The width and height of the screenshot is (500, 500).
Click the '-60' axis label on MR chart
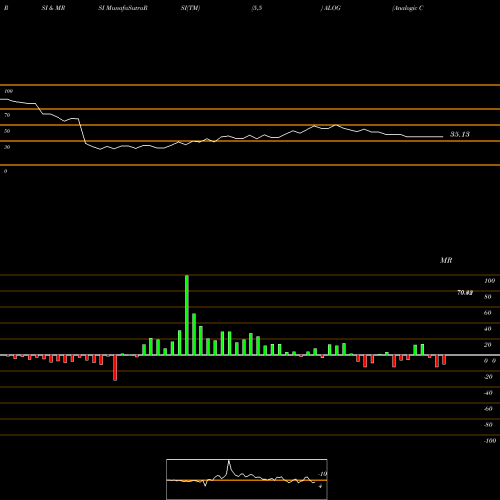pos(488,409)
